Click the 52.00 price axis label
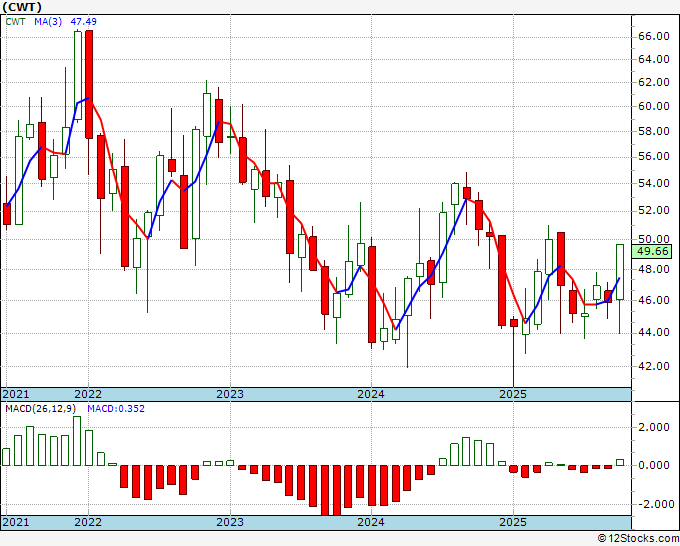Screen dimensions: 680x546 [654, 210]
